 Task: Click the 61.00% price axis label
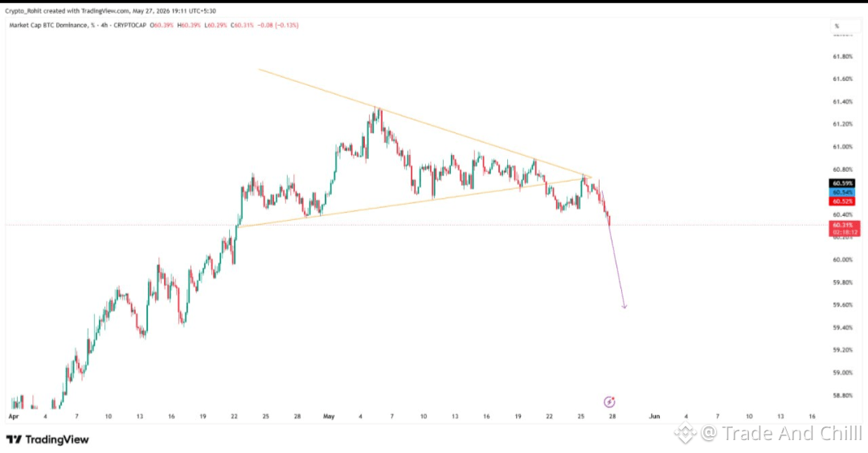coord(842,146)
